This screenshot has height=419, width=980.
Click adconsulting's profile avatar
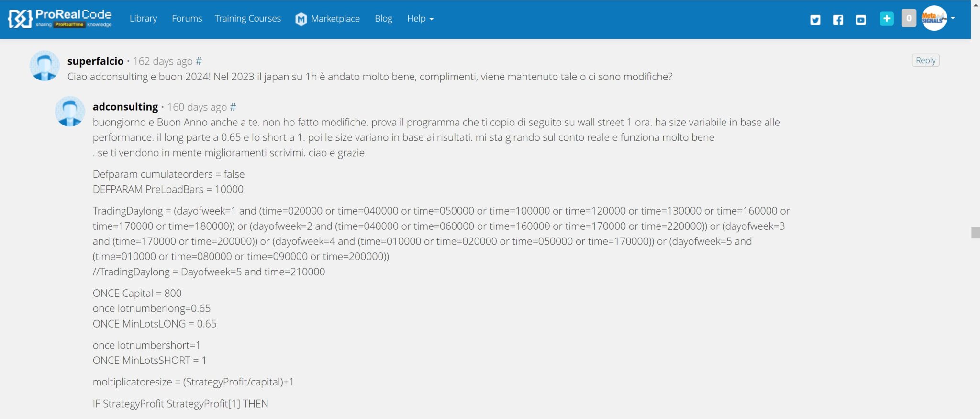(x=70, y=111)
